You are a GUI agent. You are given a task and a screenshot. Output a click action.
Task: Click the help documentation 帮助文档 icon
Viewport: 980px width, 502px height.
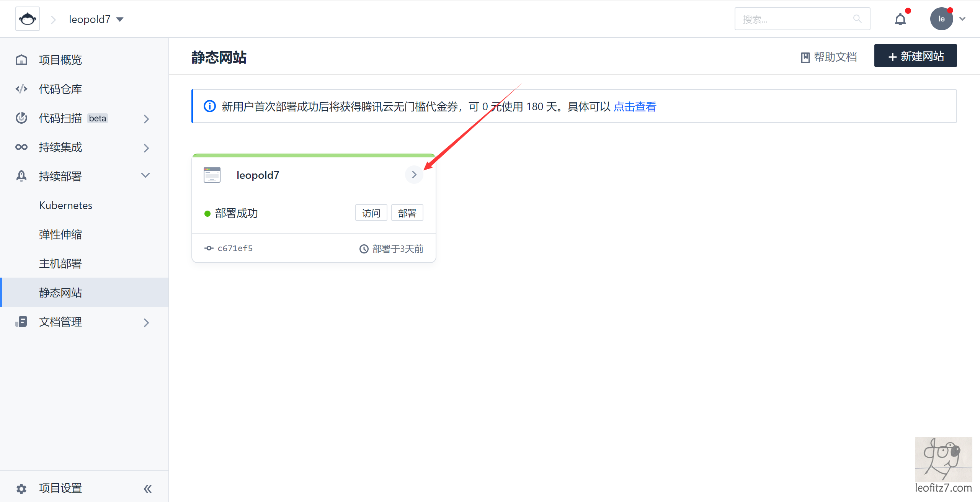pos(806,57)
